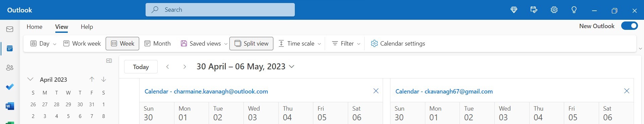Open My Day calendar-check icon
This screenshot has width=644, height=124.
534,10
